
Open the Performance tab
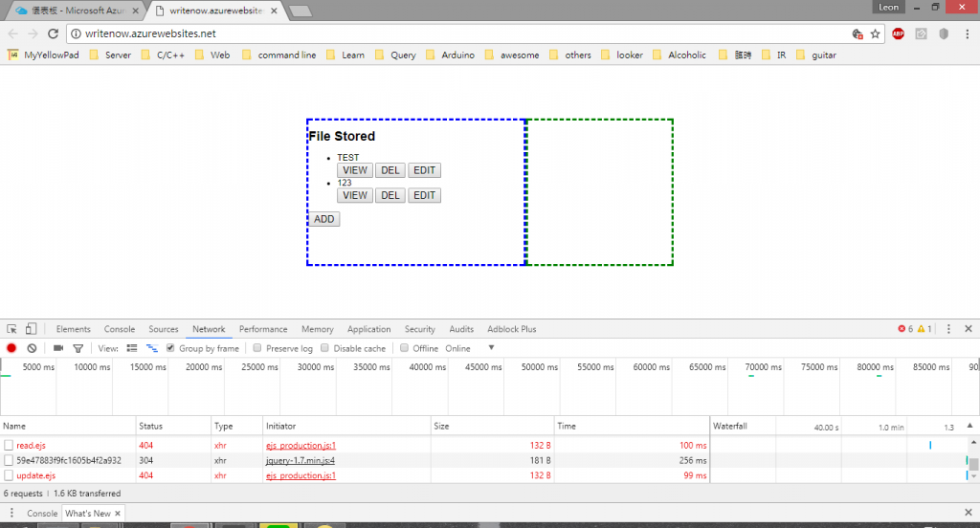tap(263, 329)
